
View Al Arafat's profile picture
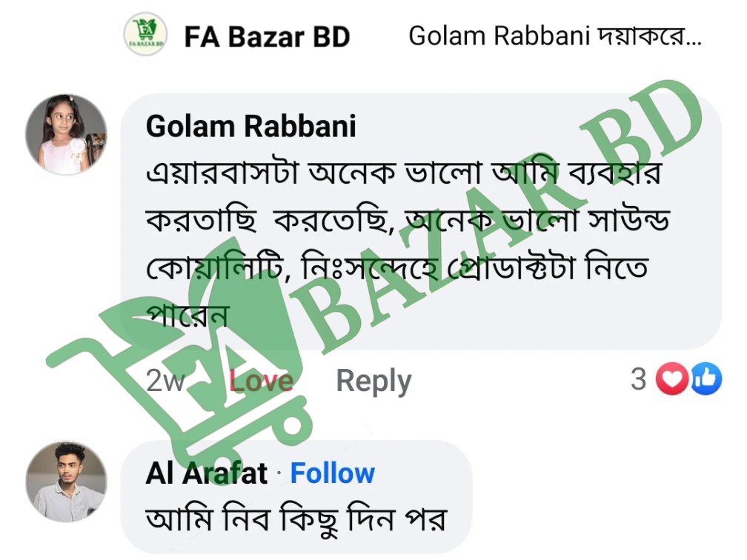click(66, 482)
